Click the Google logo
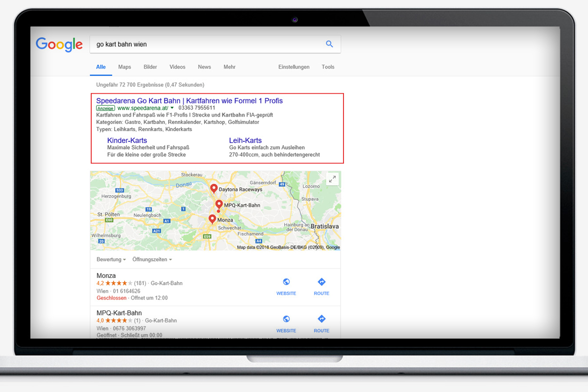This screenshot has height=392, width=588. 59,45
